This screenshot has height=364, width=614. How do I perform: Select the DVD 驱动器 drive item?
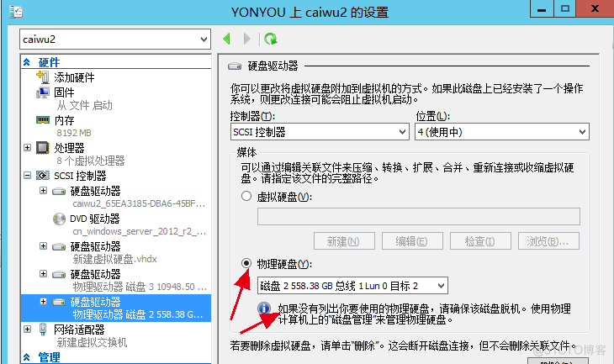[x=95, y=219]
